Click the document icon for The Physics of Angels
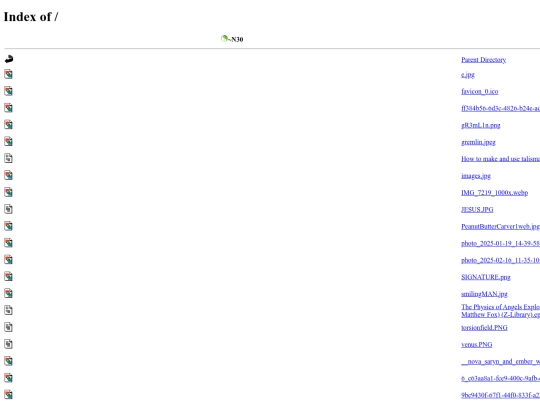Image resolution: width=540 pixels, height=405 pixels. [9, 310]
